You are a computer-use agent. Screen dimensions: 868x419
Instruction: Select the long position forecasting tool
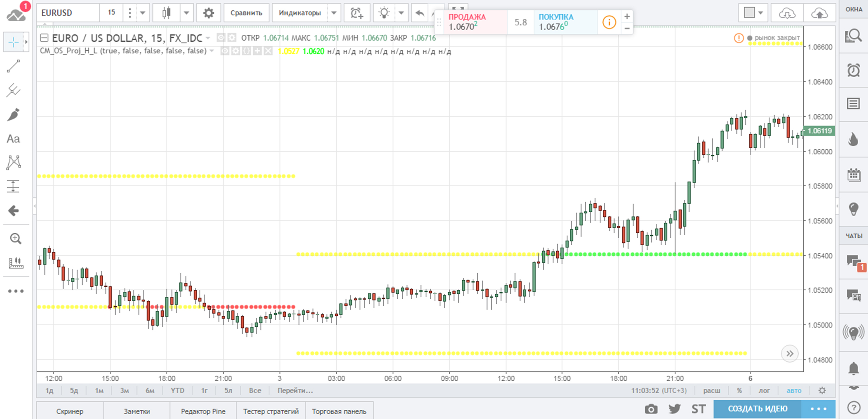14,186
